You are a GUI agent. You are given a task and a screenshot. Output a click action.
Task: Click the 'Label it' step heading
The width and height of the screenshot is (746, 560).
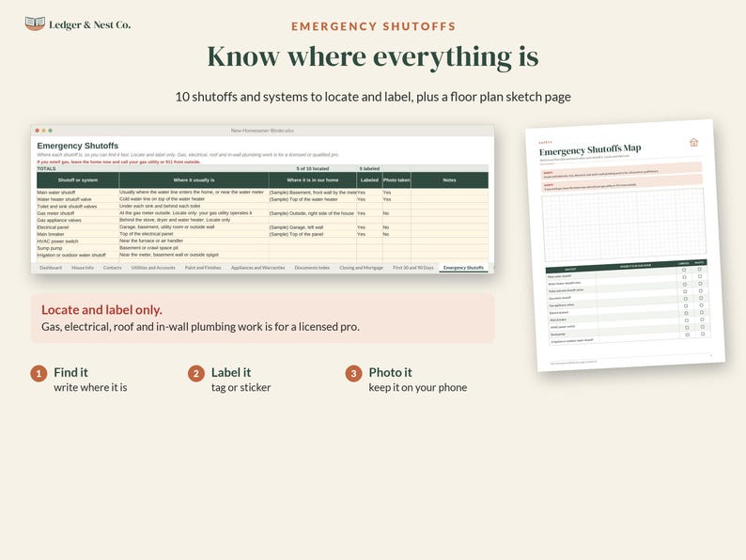231,372
